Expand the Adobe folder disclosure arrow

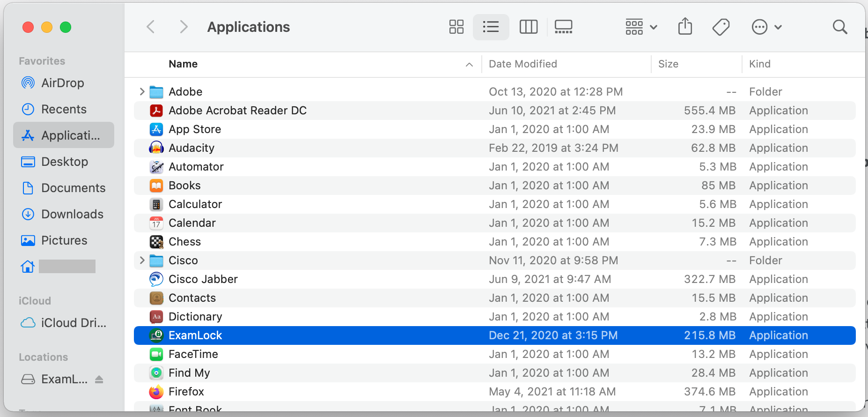pyautogui.click(x=142, y=91)
